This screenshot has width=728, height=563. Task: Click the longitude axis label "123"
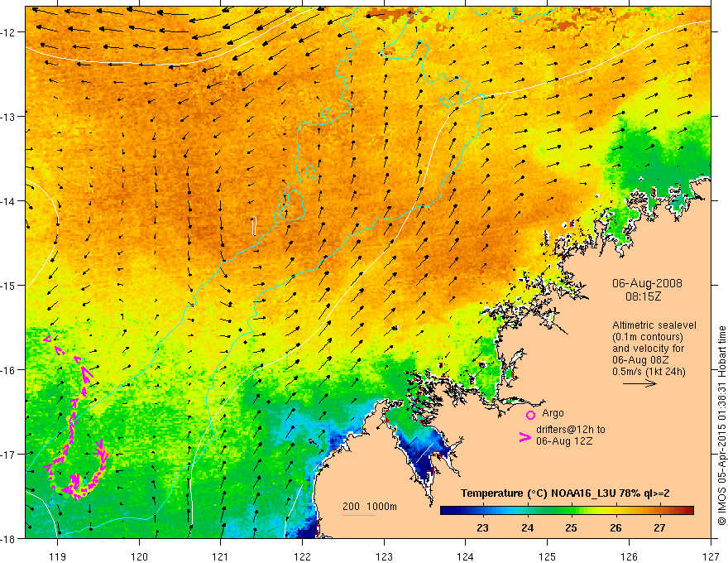(384, 556)
